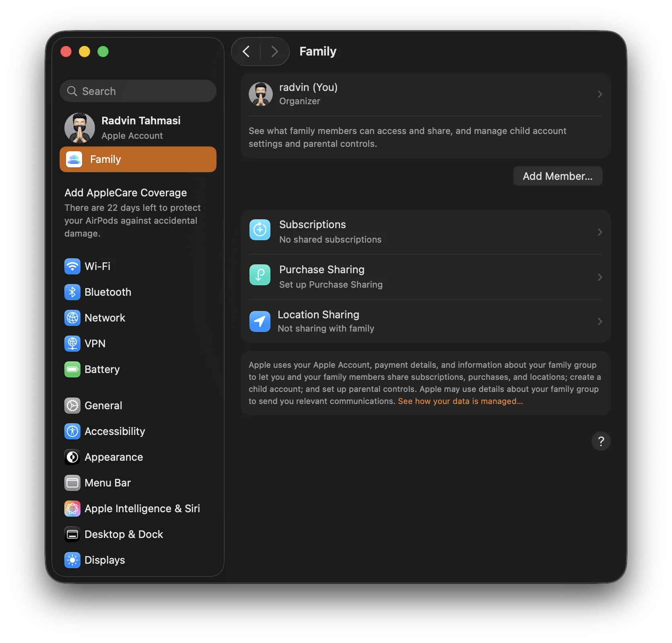Click the Family window title
This screenshot has width=672, height=643.
point(318,52)
